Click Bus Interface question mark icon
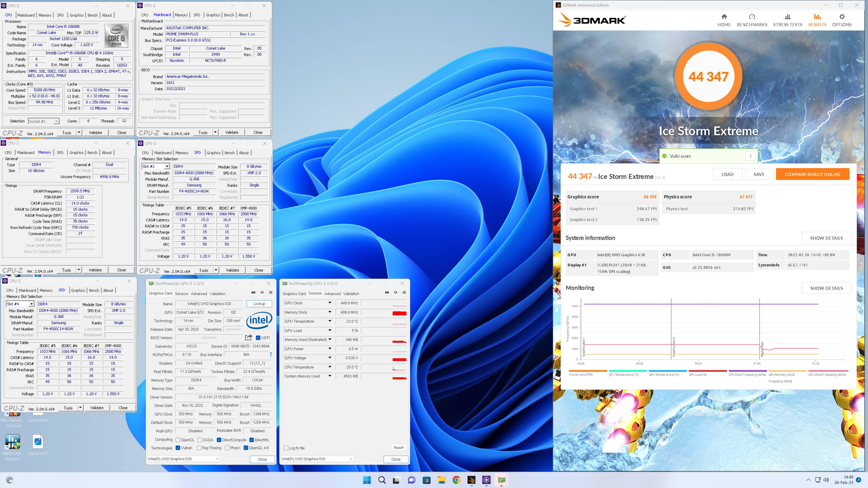 click(271, 355)
